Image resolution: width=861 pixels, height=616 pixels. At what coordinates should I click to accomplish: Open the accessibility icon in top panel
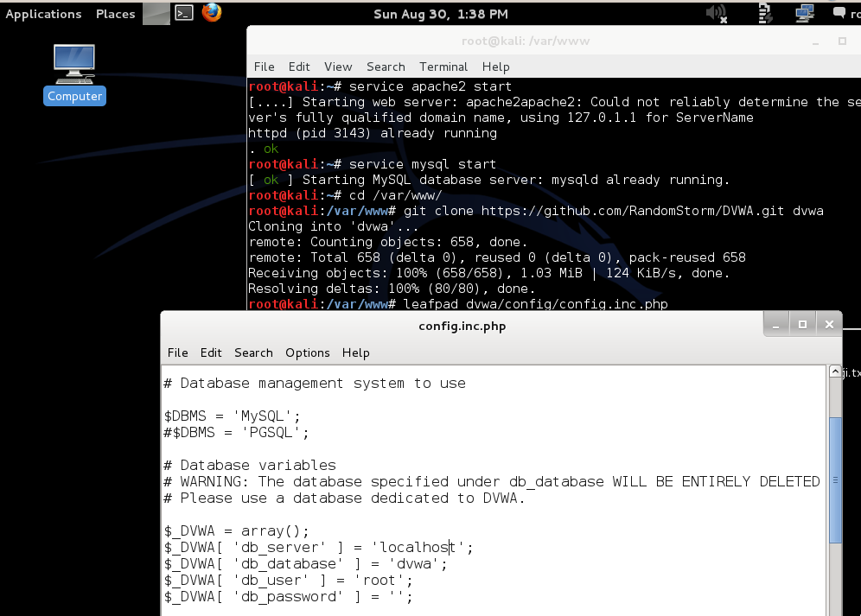pos(764,13)
